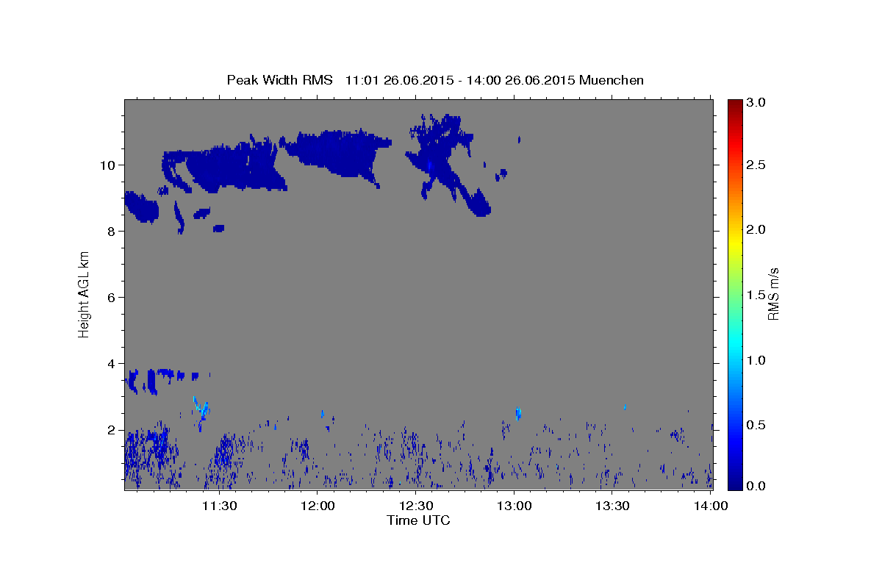Click the 11:30 time tick label
Viewport: 882px width, 588px height.
(219, 506)
